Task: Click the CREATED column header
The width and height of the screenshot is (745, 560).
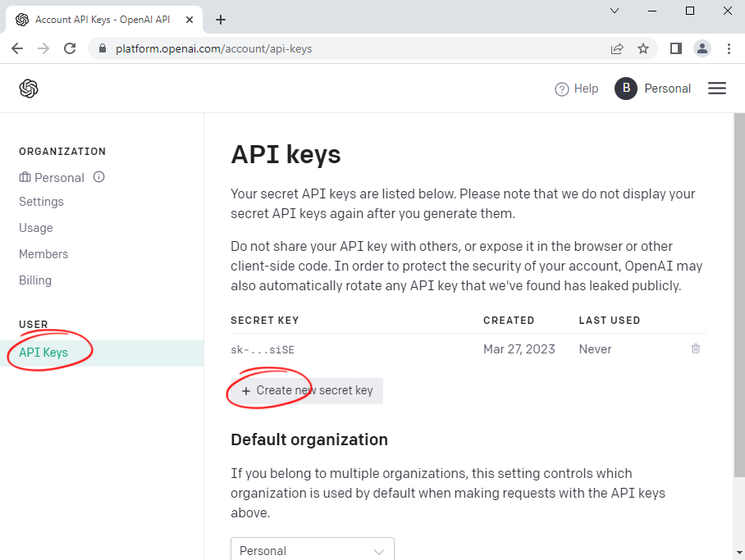Action: point(509,321)
